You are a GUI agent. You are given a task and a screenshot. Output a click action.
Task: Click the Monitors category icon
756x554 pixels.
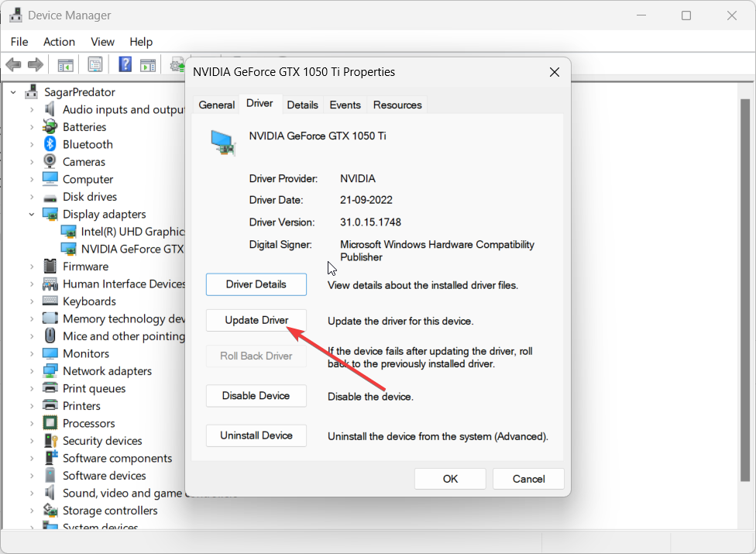coord(50,353)
